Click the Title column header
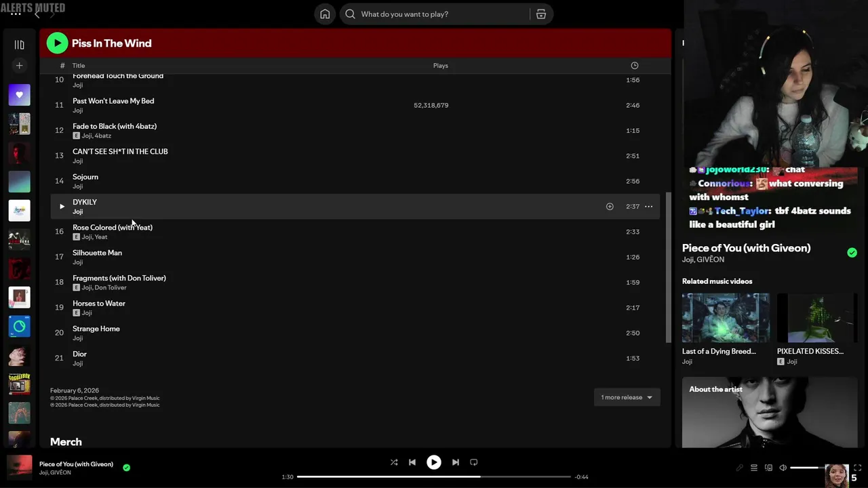Viewport: 868px width, 488px height. pos(79,66)
